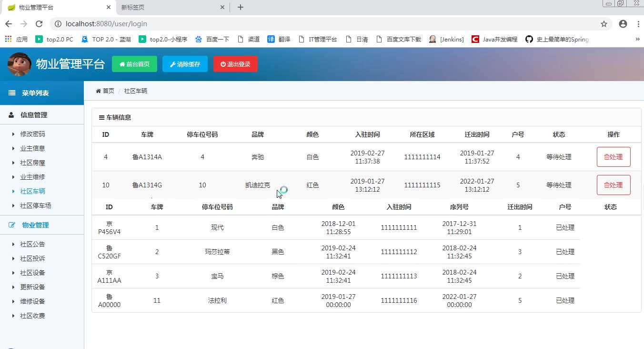Click the user avatar picture
The image size is (644, 349).
pyautogui.click(x=20, y=64)
